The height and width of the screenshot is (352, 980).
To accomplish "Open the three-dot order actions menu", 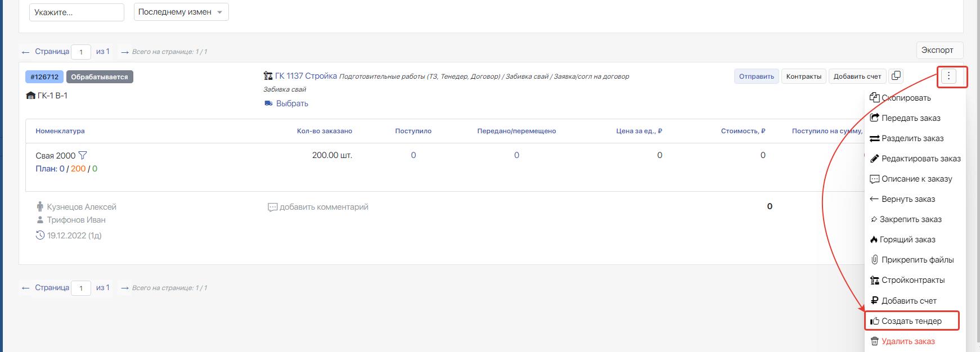I will point(948,76).
